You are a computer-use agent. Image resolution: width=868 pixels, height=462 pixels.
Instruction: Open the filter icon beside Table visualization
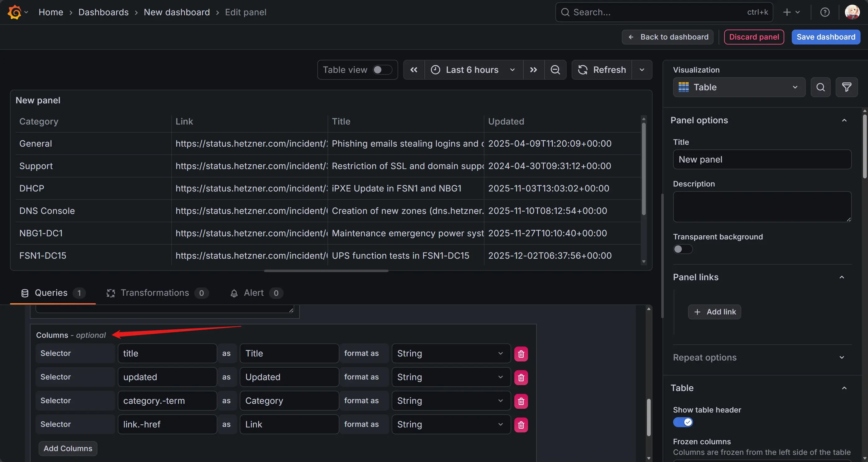847,87
